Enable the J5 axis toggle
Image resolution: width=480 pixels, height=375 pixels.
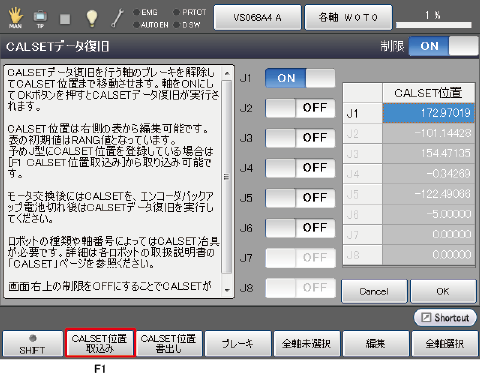pos(300,198)
